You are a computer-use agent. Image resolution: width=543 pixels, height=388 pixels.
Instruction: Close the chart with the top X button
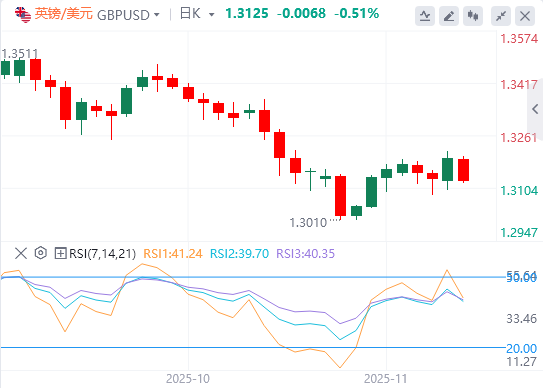pos(525,16)
